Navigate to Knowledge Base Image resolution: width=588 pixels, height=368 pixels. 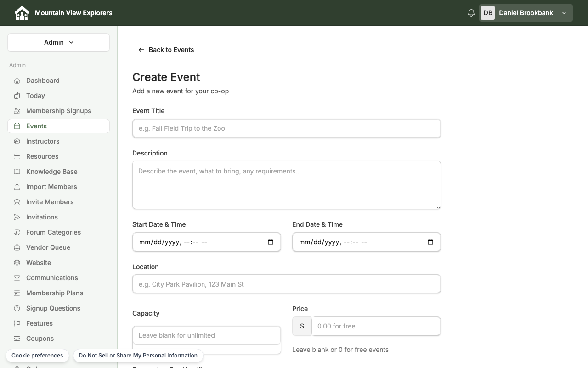[58, 172]
